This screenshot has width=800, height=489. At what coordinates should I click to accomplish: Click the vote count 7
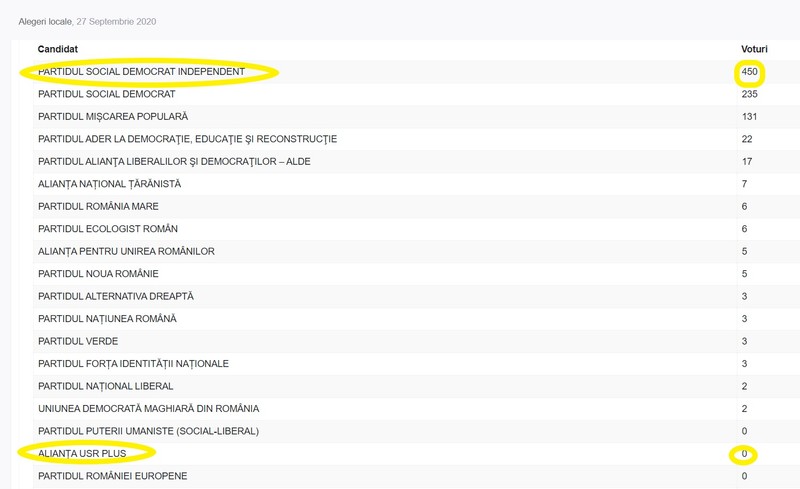744,184
